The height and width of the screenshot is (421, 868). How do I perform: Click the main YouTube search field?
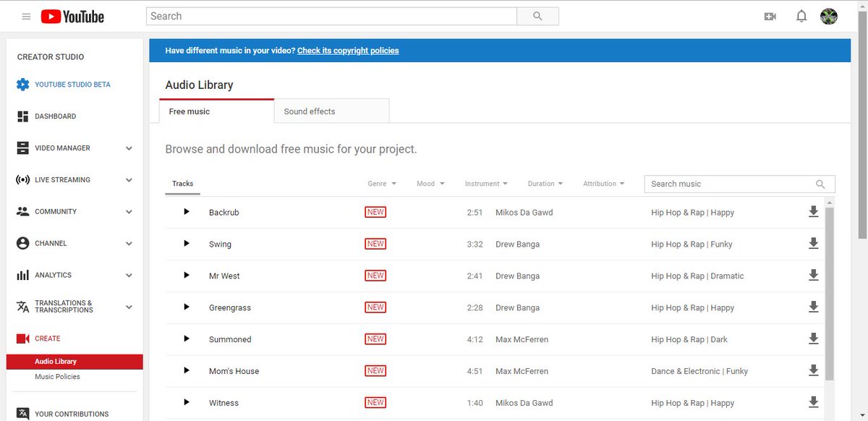pos(331,16)
